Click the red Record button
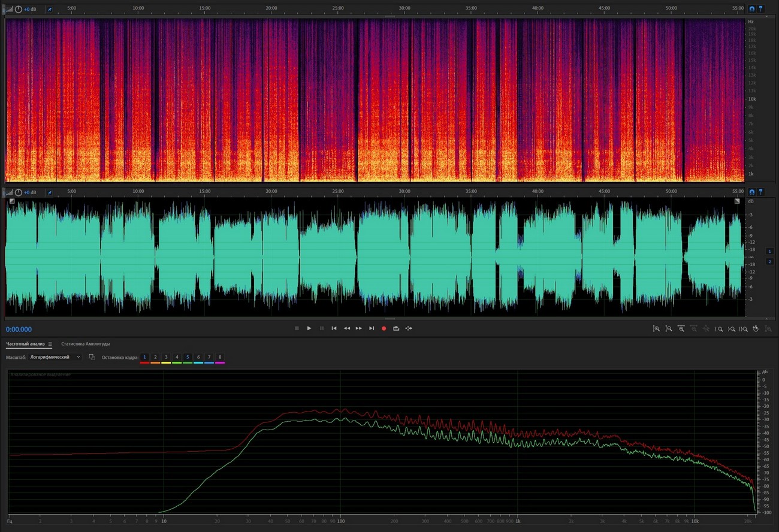Image resolution: width=779 pixels, height=532 pixels. tap(384, 328)
